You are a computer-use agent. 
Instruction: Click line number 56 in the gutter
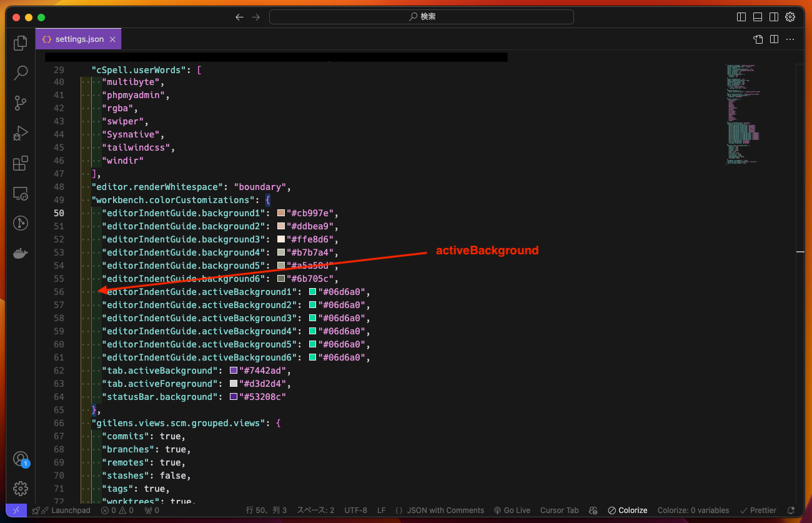(59, 292)
